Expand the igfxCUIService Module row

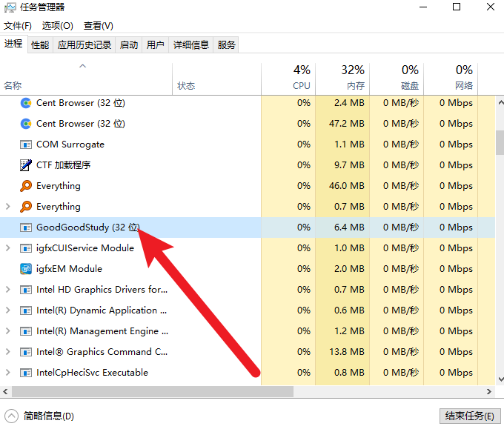tap(8, 248)
